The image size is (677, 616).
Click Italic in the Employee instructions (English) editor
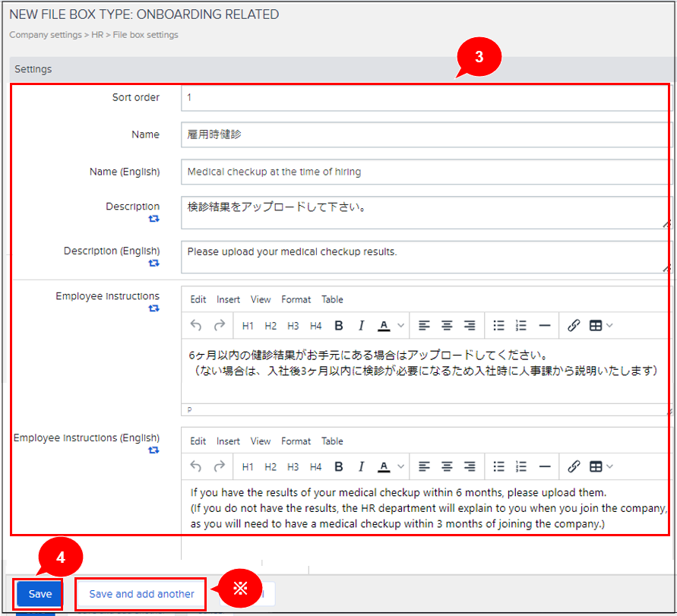click(x=361, y=466)
